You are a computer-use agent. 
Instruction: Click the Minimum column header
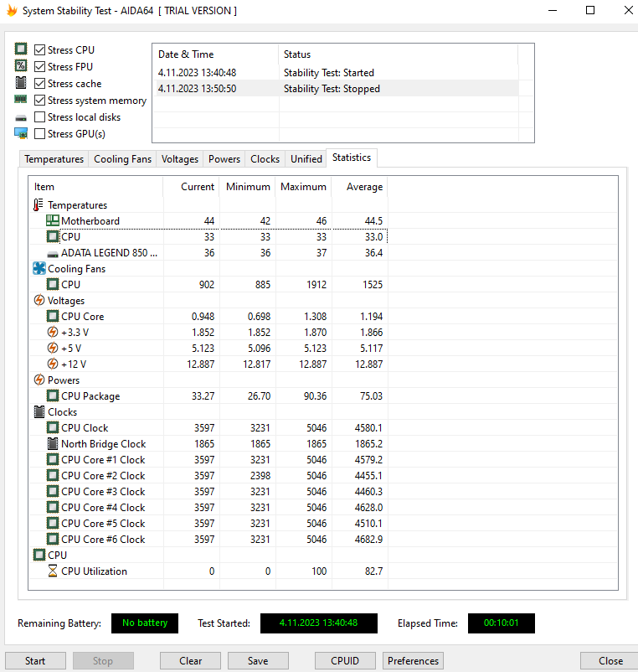click(x=248, y=187)
